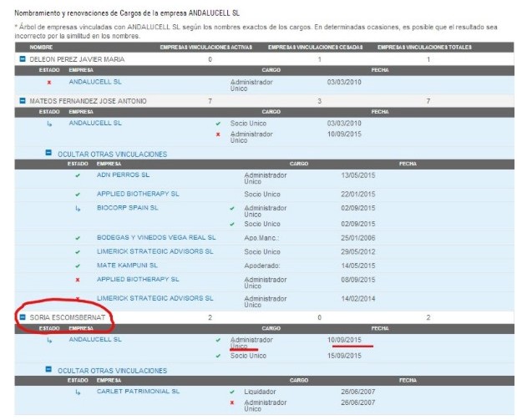Click the arrow status icon beside BIOCORP SPAIN SL

pyautogui.click(x=78, y=207)
